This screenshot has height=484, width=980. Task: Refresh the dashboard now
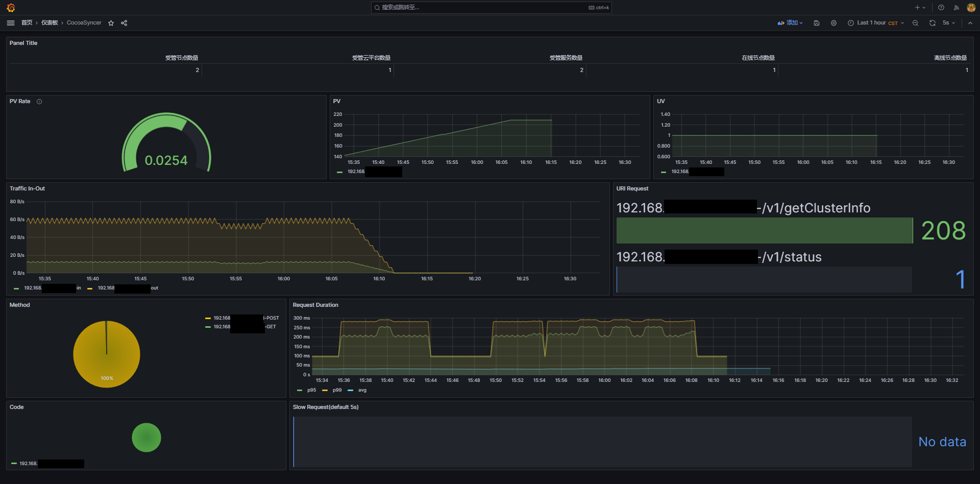pyautogui.click(x=932, y=23)
